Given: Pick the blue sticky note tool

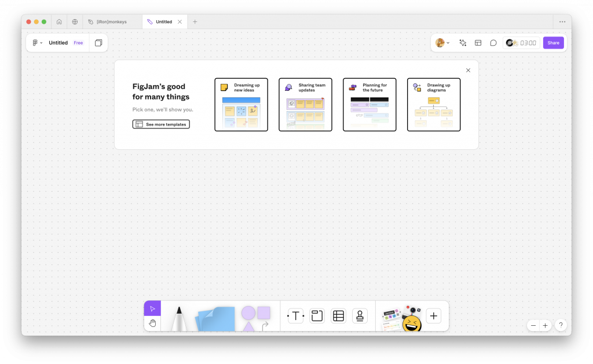Looking at the screenshot, I should click(215, 319).
